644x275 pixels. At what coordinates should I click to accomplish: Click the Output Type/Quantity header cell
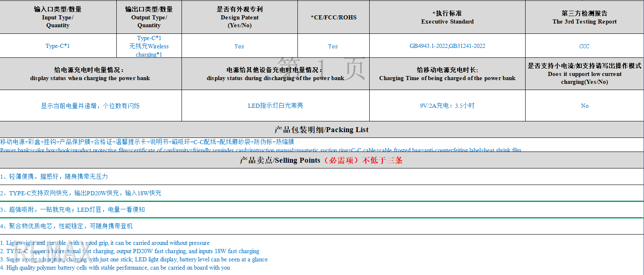(x=149, y=17)
